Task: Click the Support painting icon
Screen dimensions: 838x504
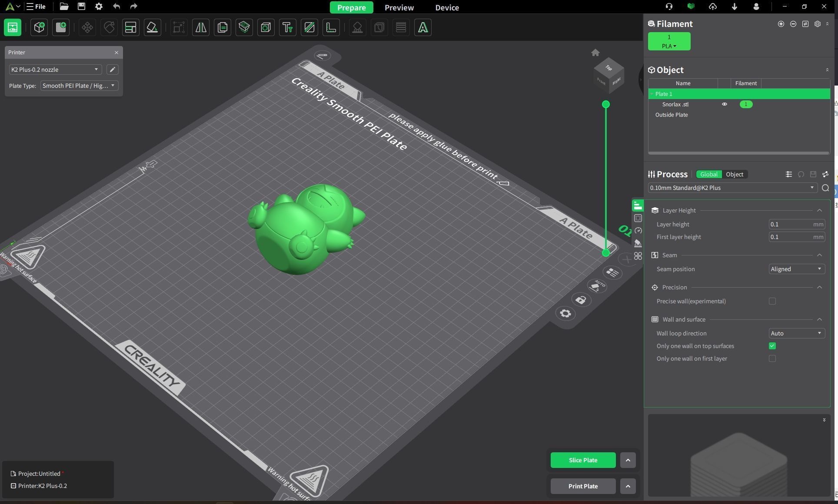Action: [x=358, y=28]
